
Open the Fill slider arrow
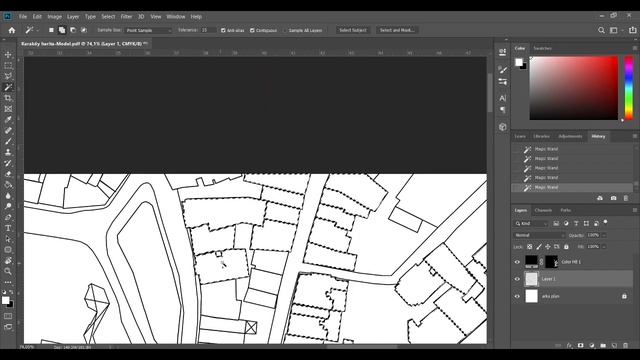click(604, 247)
